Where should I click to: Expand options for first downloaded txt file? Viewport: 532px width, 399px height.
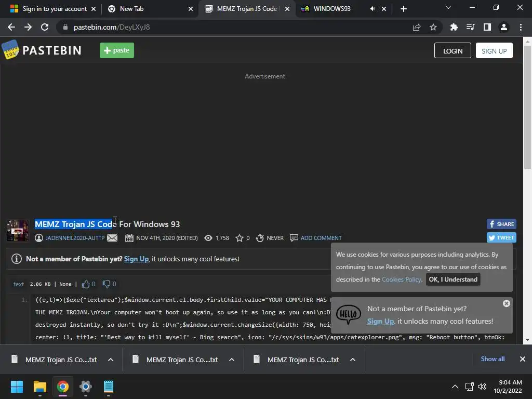click(x=111, y=360)
